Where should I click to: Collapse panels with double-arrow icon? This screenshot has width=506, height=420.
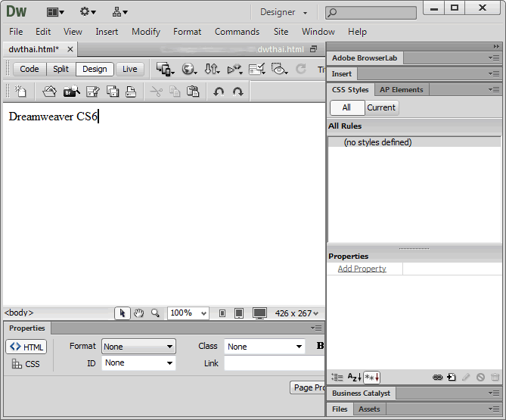tap(496, 47)
